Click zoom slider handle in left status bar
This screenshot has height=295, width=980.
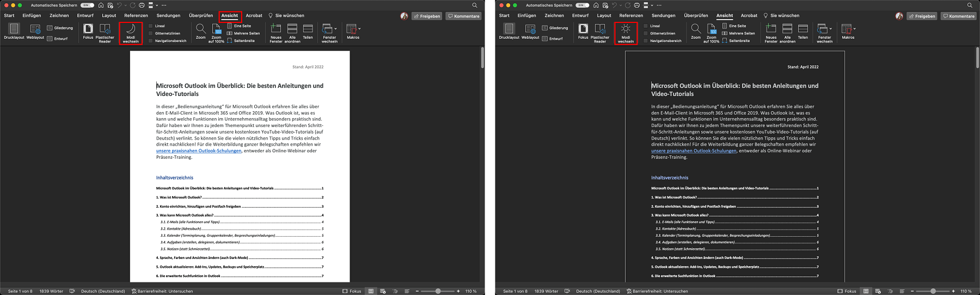[x=438, y=291]
